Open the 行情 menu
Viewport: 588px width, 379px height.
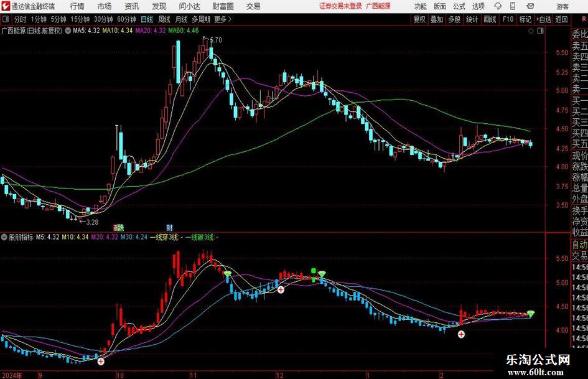[77, 6]
